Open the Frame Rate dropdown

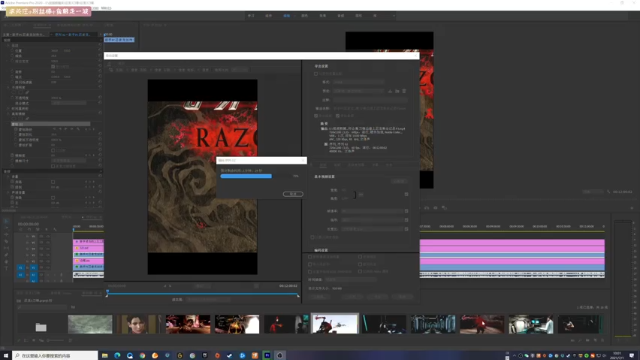(372, 211)
